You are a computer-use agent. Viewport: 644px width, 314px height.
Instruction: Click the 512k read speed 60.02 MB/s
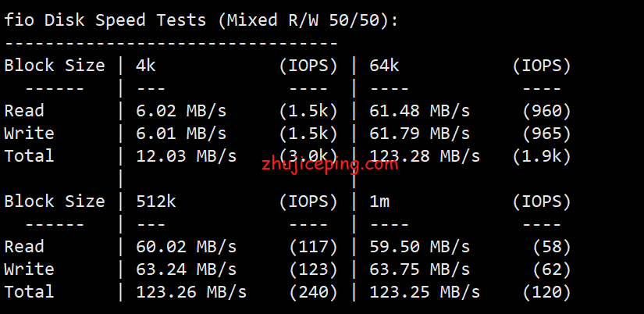(x=186, y=247)
